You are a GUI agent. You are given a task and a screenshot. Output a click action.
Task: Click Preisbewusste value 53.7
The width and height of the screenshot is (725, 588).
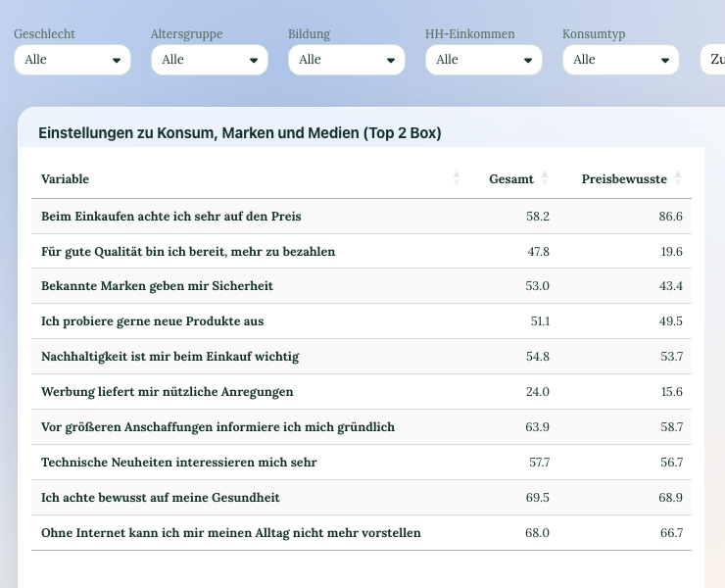pos(671,356)
